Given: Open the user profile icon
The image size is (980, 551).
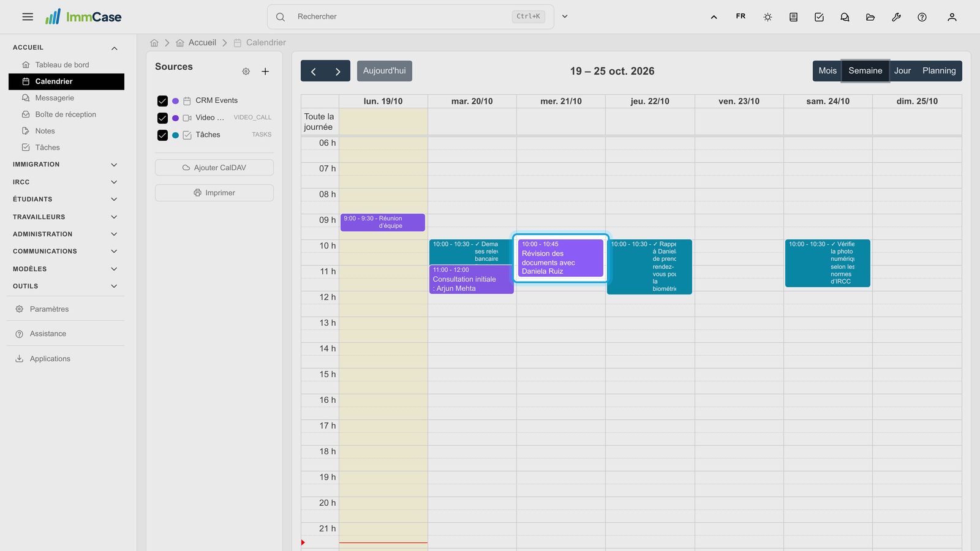Looking at the screenshot, I should click(x=952, y=17).
